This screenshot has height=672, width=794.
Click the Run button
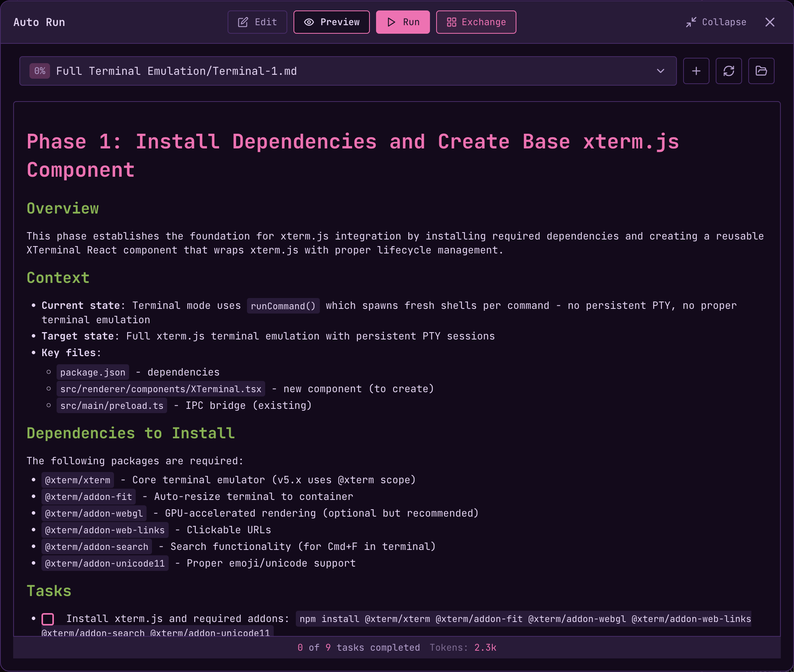coord(402,22)
